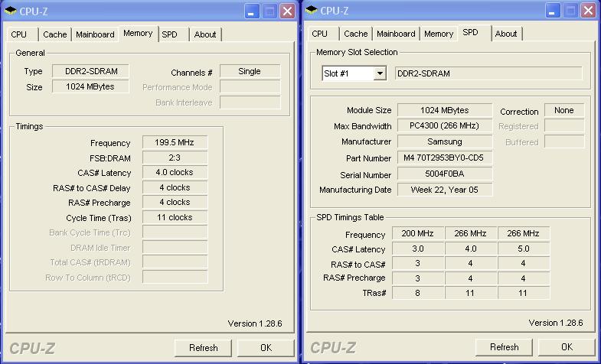Click the CPU-Z icon in the right window's title bar
Image resolution: width=601 pixels, height=364 pixels.
pos(312,11)
